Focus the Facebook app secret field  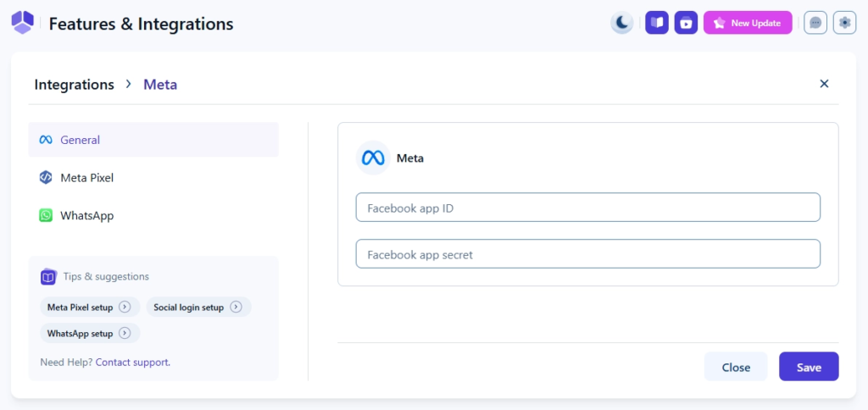point(587,254)
